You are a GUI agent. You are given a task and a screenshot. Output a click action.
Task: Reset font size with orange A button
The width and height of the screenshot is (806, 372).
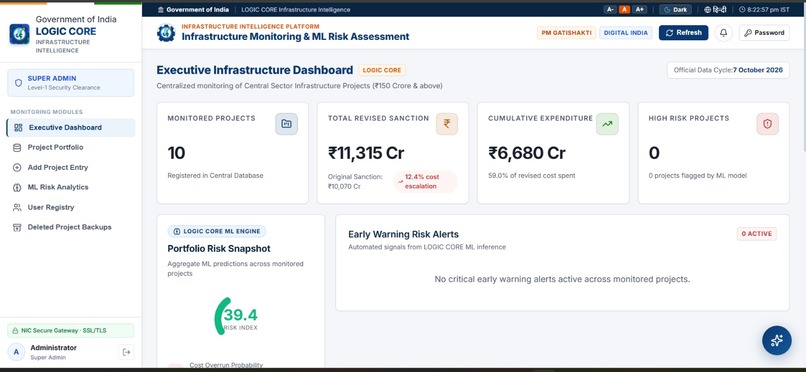pos(624,10)
